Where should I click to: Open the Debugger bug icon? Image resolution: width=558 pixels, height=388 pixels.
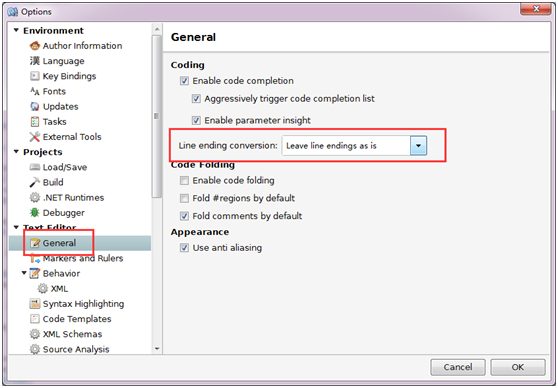(35, 213)
